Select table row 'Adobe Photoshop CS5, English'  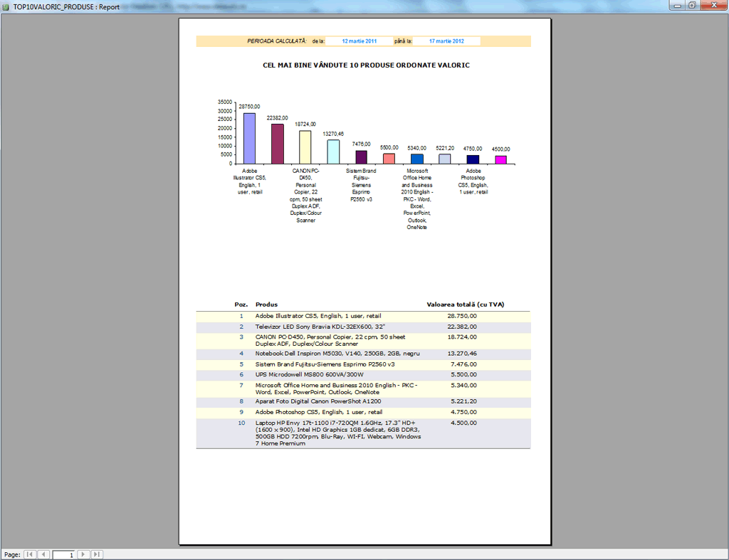point(363,413)
